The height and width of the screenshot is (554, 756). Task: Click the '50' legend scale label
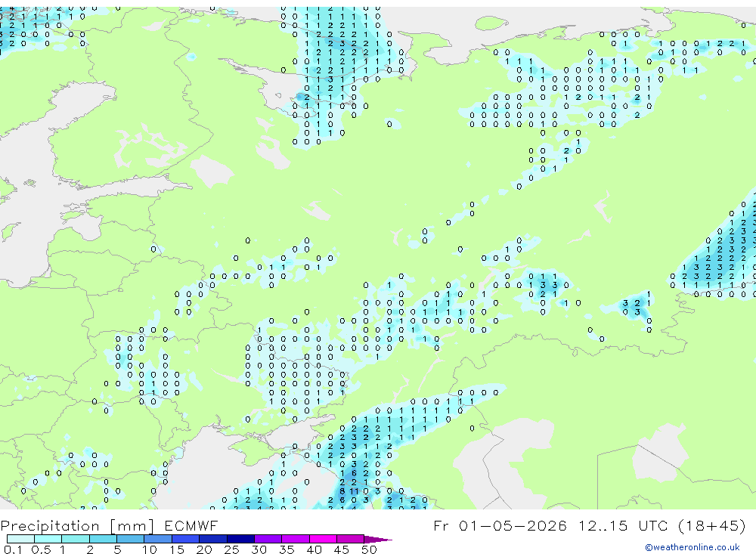coord(369,549)
